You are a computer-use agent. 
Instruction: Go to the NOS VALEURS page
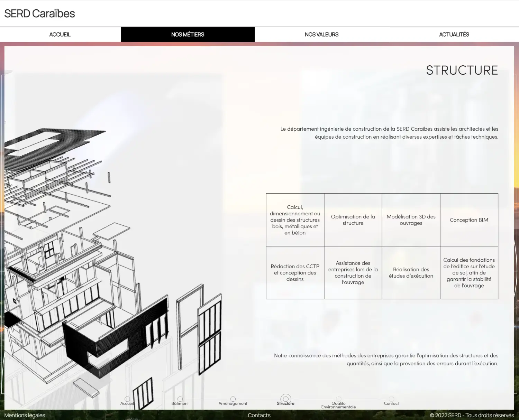[x=321, y=35]
